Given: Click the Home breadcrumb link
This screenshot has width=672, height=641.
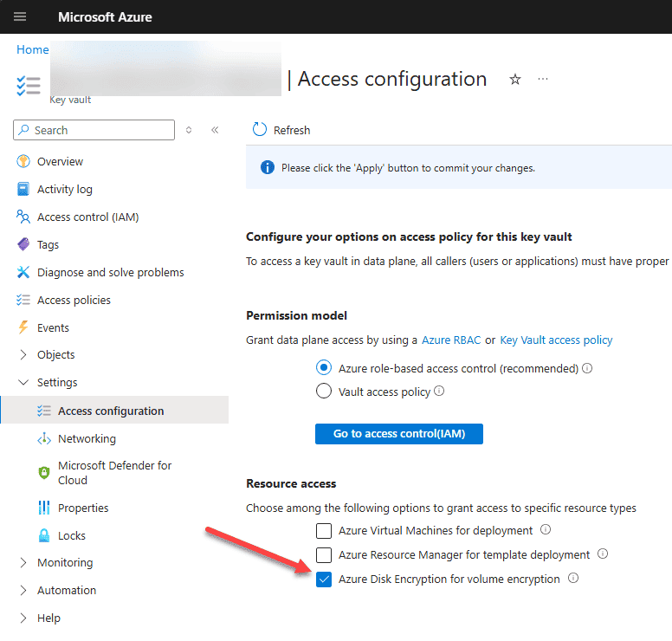Looking at the screenshot, I should pyautogui.click(x=33, y=49).
